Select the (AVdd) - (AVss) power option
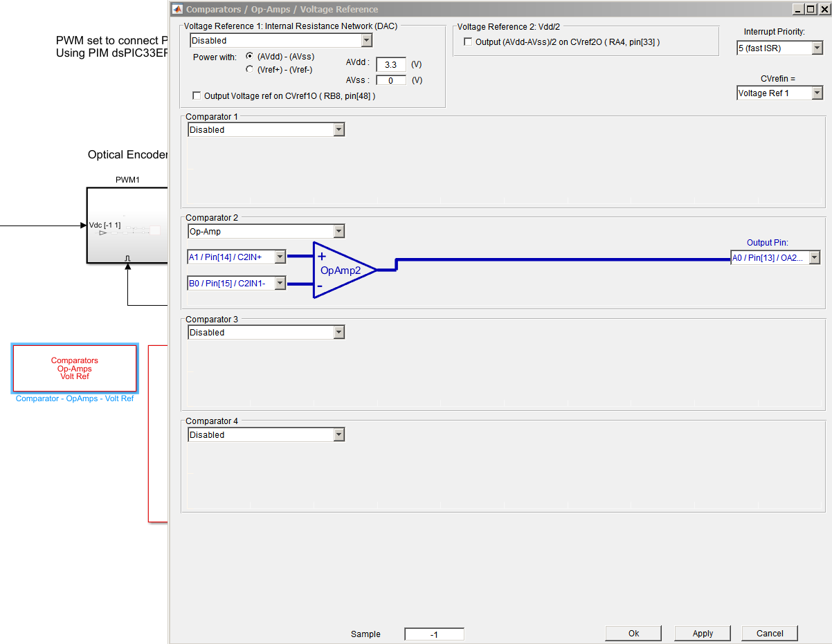 tap(250, 56)
